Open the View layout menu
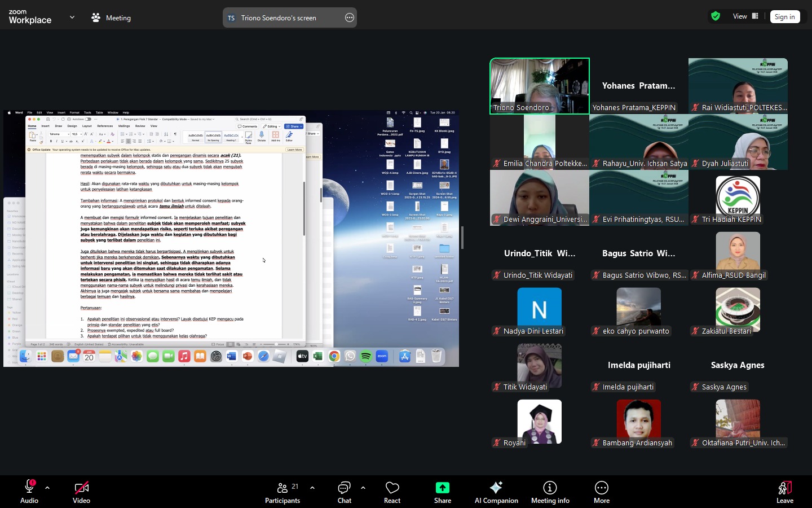 745,16
